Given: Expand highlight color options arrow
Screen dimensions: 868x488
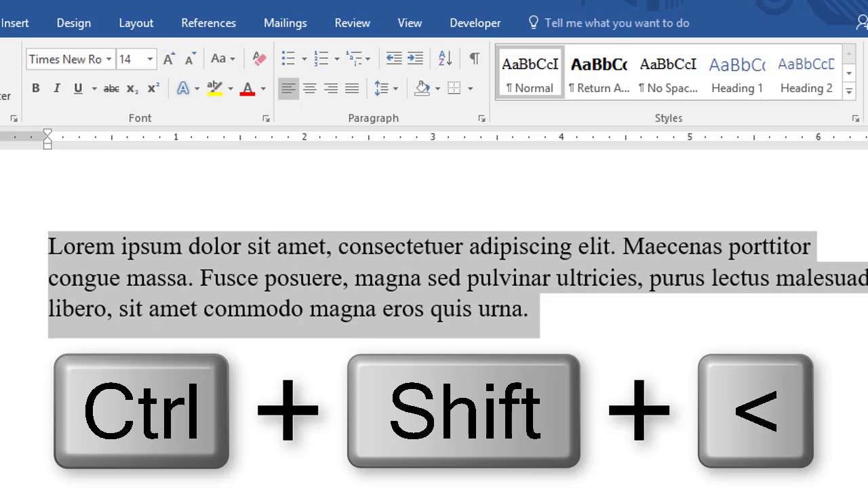Looking at the screenshot, I should [x=230, y=89].
